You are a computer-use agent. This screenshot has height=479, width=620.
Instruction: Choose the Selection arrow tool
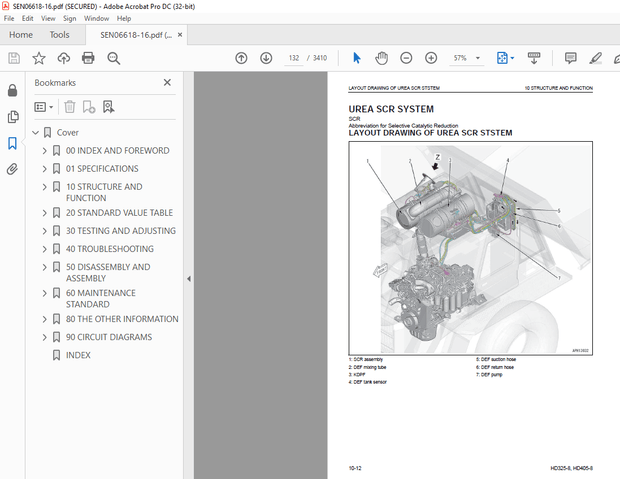click(x=357, y=58)
